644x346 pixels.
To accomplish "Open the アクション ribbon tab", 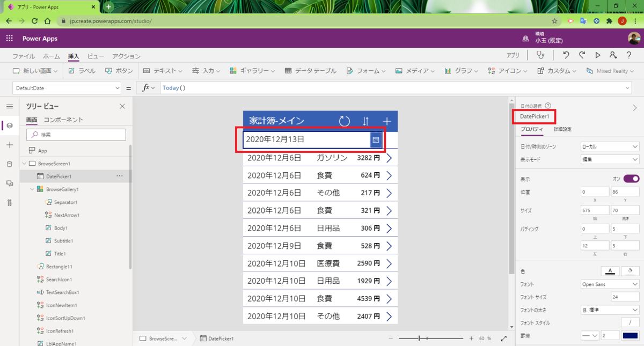I will coord(126,56).
